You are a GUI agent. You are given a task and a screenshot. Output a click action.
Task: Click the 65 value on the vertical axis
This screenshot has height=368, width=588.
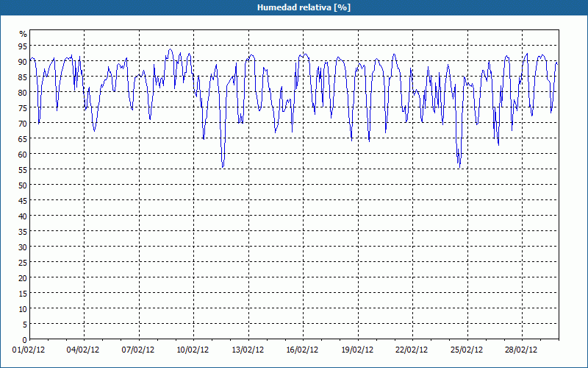tap(24, 139)
